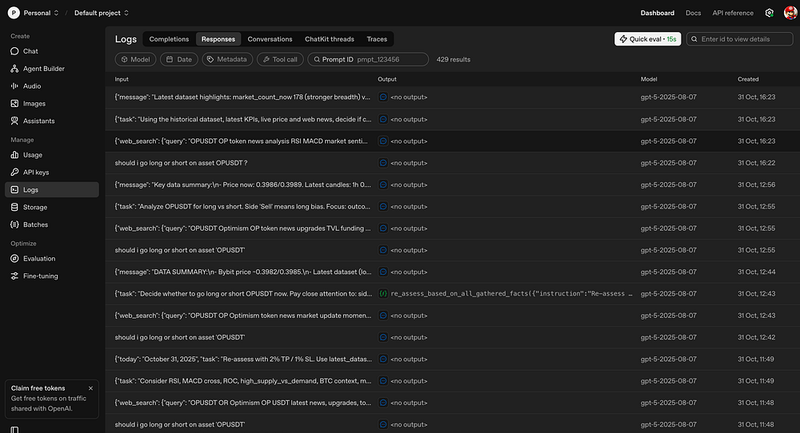Navigate to API keys page

click(38, 172)
